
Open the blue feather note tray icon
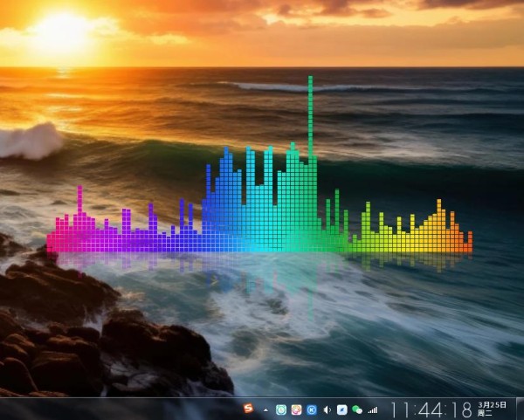(x=341, y=410)
